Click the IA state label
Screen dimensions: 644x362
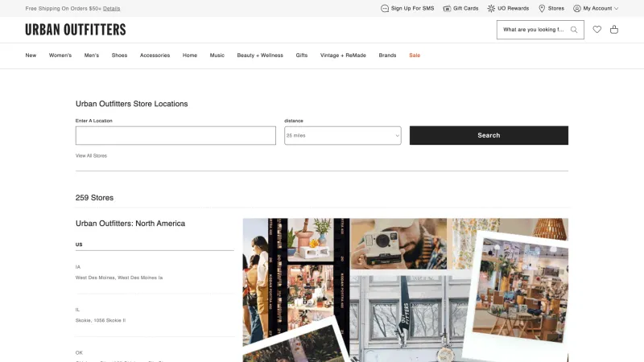[x=78, y=267]
